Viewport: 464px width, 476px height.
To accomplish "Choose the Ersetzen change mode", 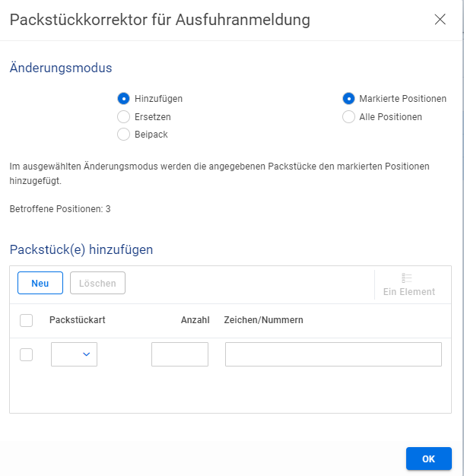I will [123, 117].
